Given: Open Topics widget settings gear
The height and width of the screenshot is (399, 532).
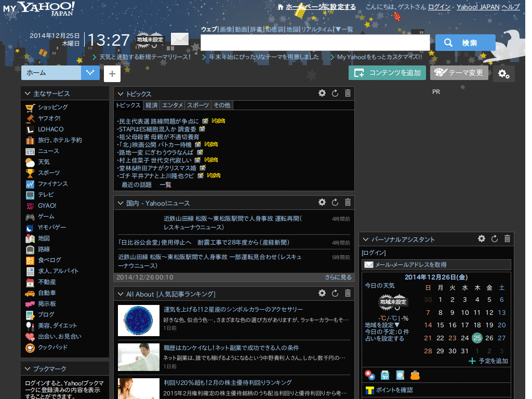Looking at the screenshot, I should pos(322,93).
